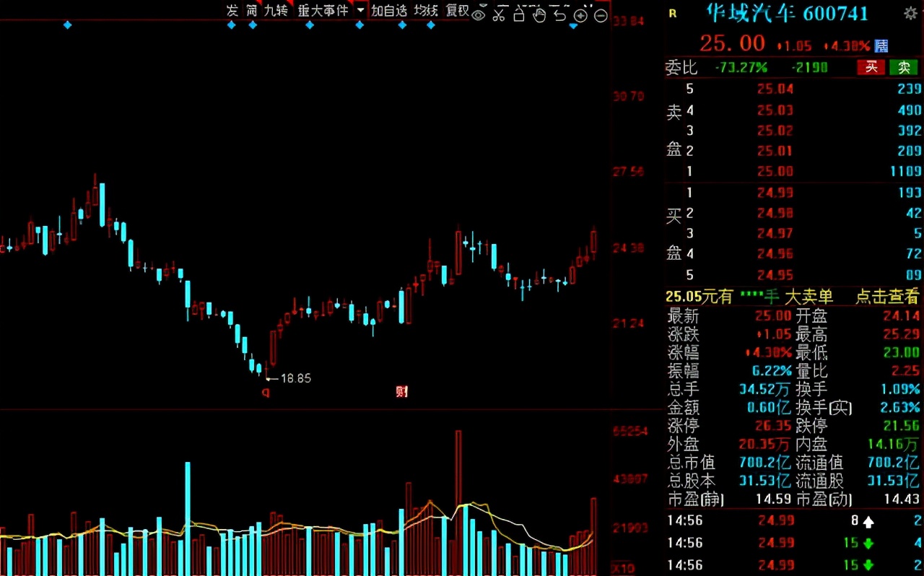Click the 18.85 low price label on chart
924x576 pixels.
pos(295,378)
